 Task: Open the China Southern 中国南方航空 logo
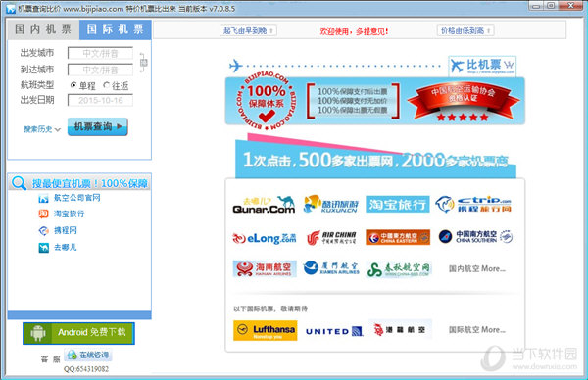[x=475, y=237]
